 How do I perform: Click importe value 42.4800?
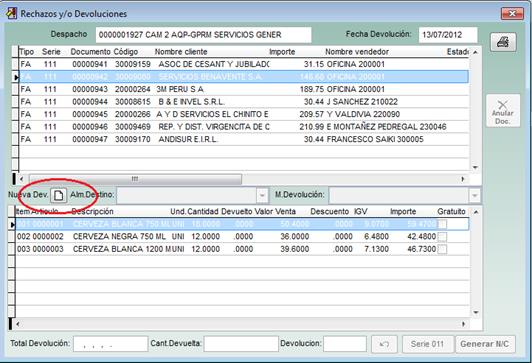click(421, 236)
